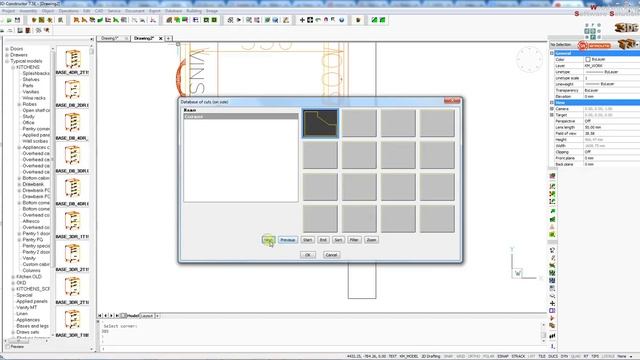Toggle DYN in the status bar
The image size is (640, 360).
564,356
